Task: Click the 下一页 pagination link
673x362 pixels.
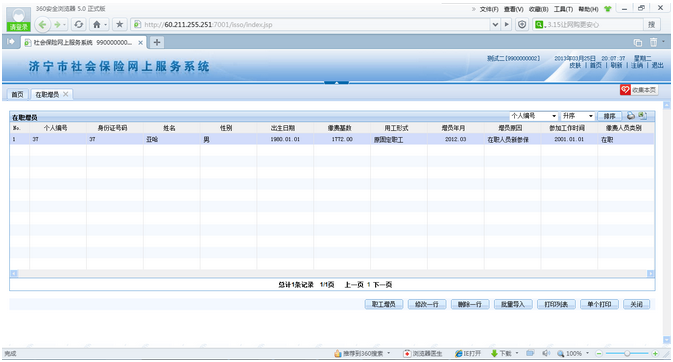Action: (382, 285)
